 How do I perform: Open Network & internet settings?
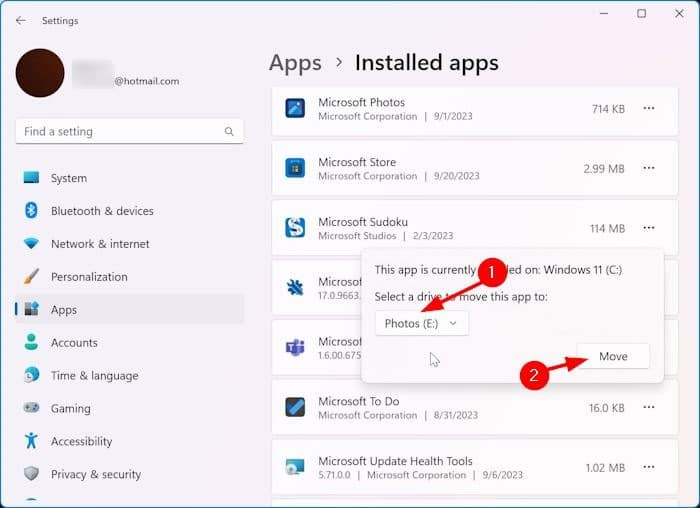(x=129, y=244)
